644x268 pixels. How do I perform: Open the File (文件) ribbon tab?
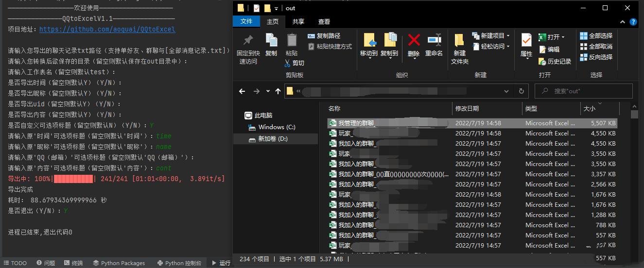point(246,21)
